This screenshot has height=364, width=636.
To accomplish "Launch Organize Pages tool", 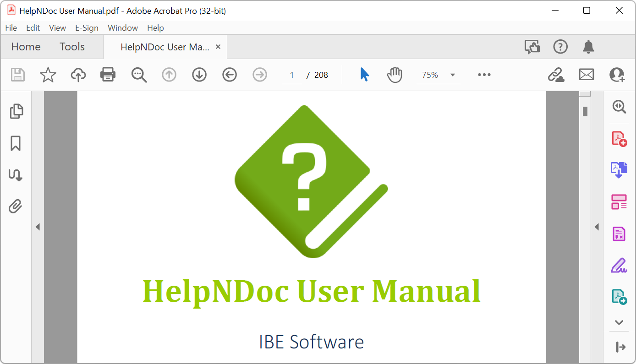I will [x=620, y=202].
